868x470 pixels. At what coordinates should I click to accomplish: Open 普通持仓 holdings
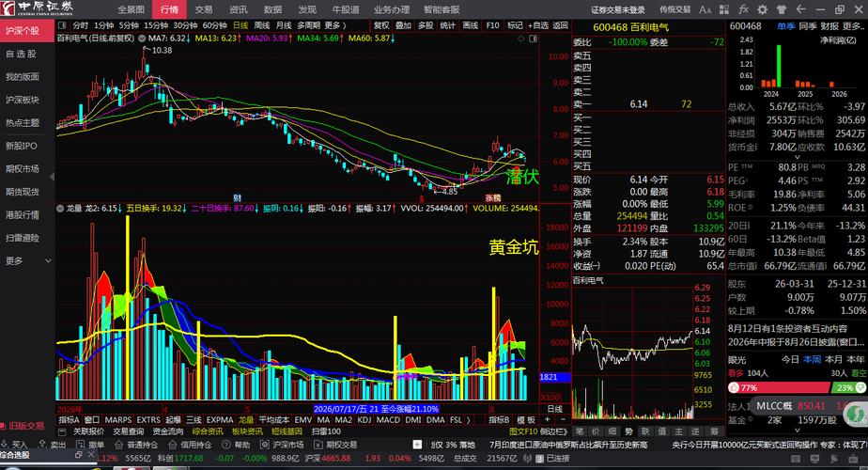point(136,445)
